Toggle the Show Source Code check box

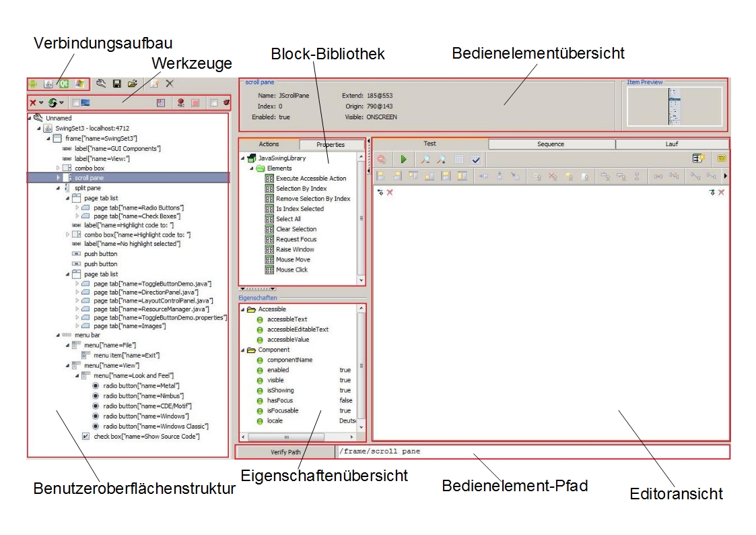pos(85,436)
